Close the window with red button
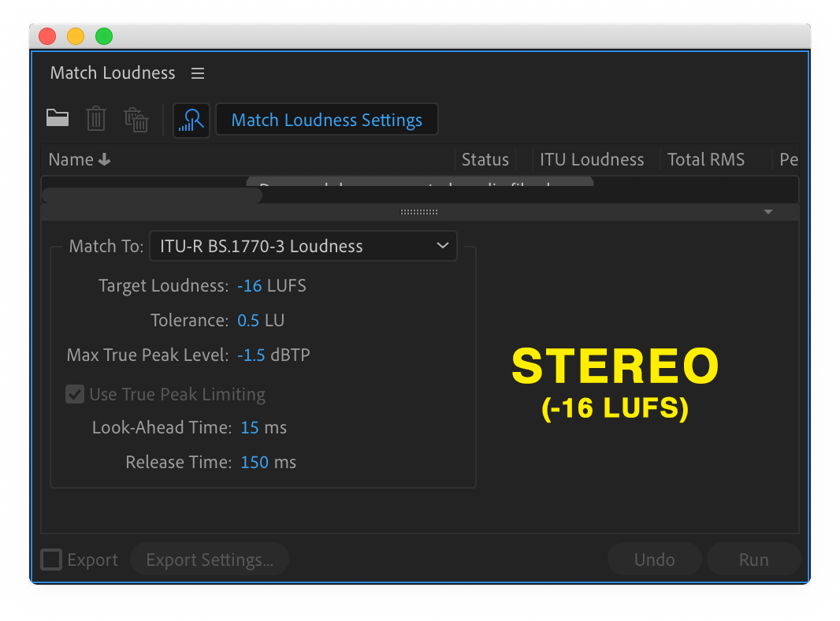This screenshot has height=621, width=840. pos(47,36)
